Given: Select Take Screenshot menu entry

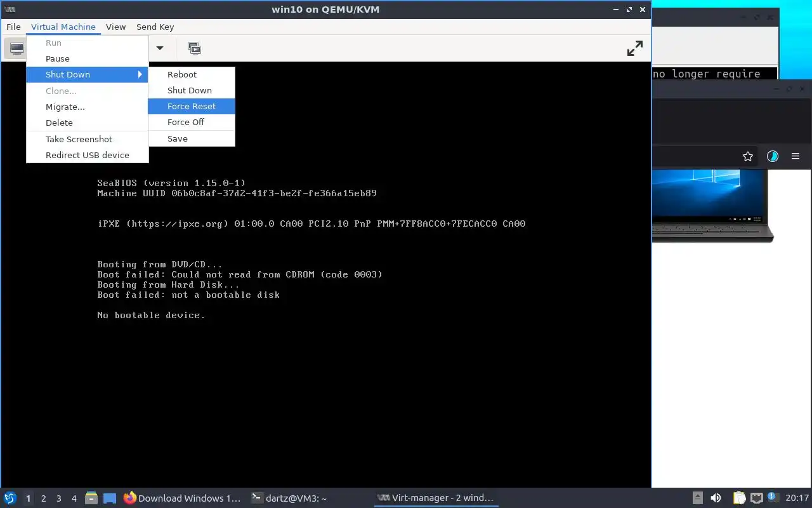Looking at the screenshot, I should click(x=88, y=139).
